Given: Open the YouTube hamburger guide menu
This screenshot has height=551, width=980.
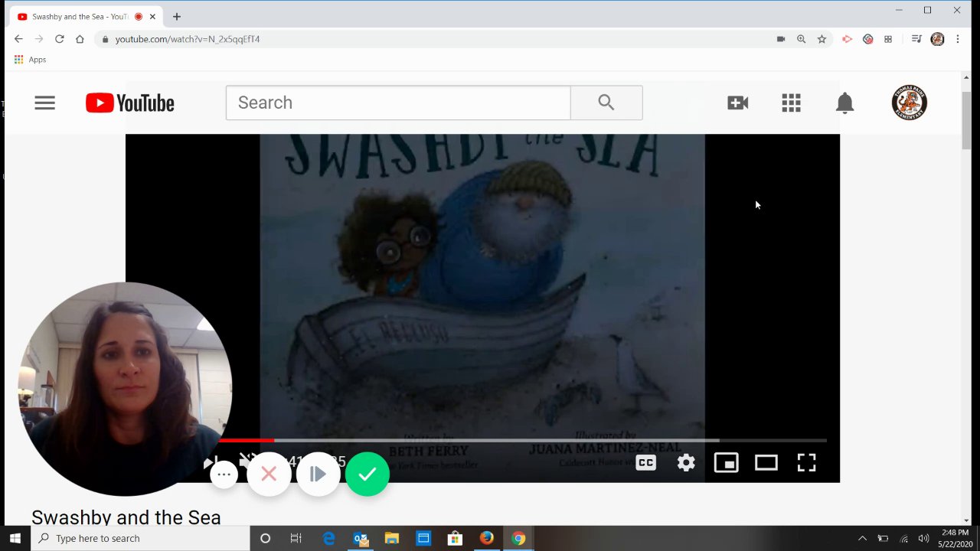Looking at the screenshot, I should coord(44,103).
